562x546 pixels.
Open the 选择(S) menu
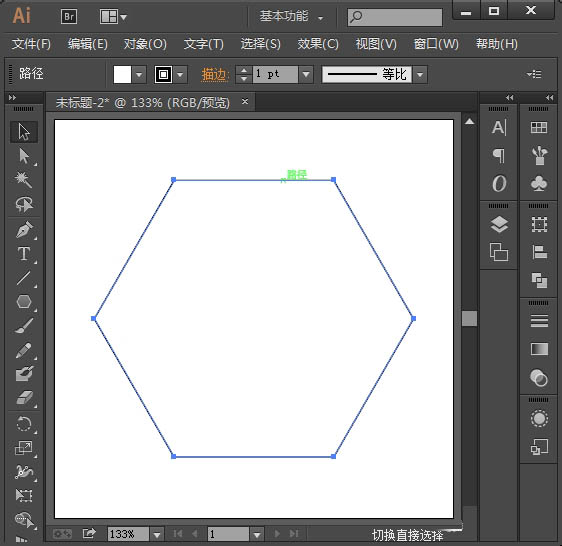click(x=261, y=44)
